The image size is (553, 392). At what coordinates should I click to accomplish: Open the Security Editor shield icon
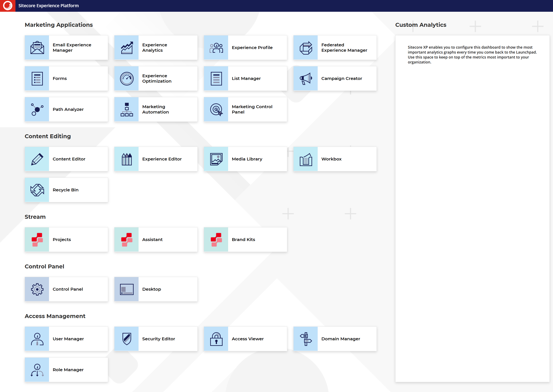click(126, 339)
